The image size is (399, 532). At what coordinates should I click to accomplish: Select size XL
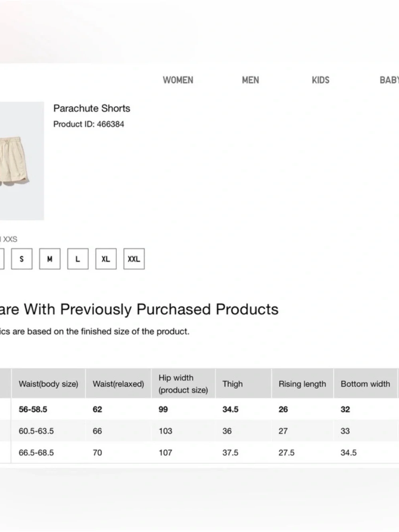pyautogui.click(x=106, y=259)
